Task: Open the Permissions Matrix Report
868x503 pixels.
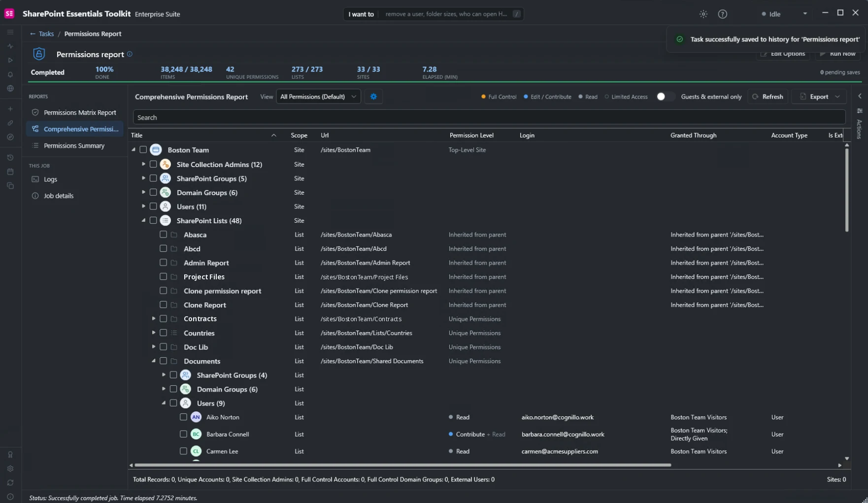Action: (75, 112)
